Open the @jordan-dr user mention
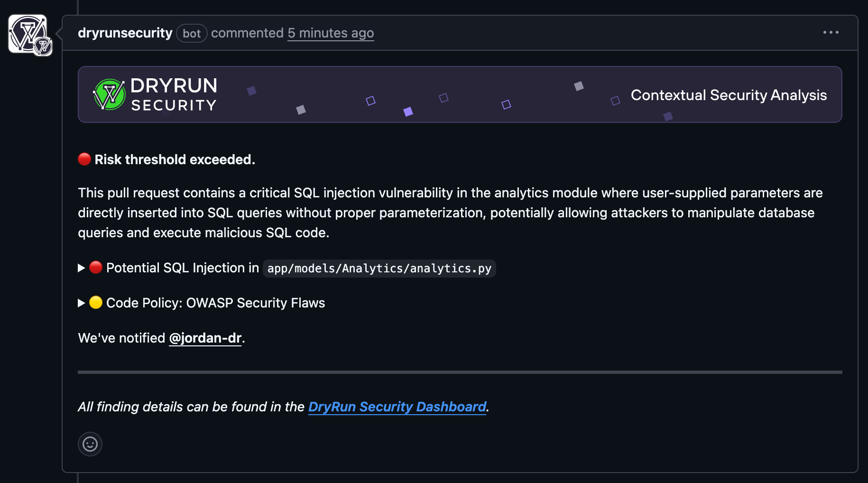The width and height of the screenshot is (868, 483). coord(205,338)
